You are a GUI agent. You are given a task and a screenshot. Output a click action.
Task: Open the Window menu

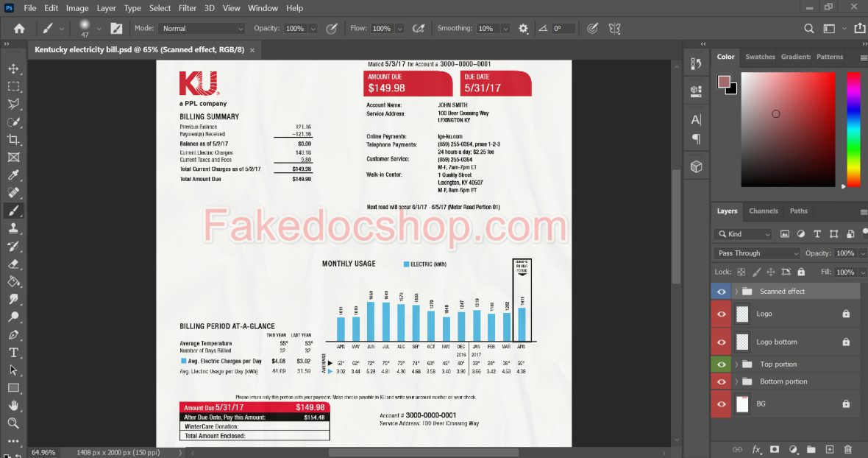[x=263, y=8]
